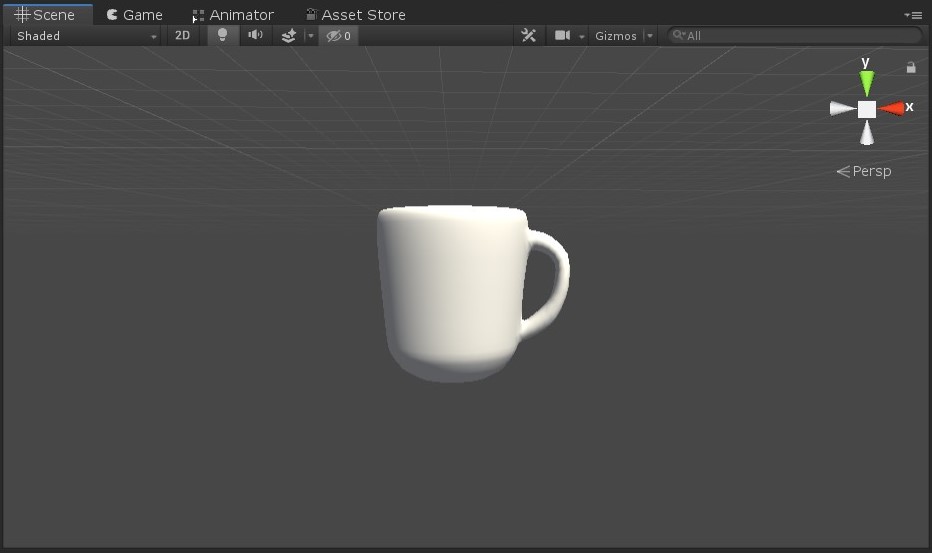This screenshot has width=932, height=553.
Task: Toggle 2D view mode
Action: (182, 36)
